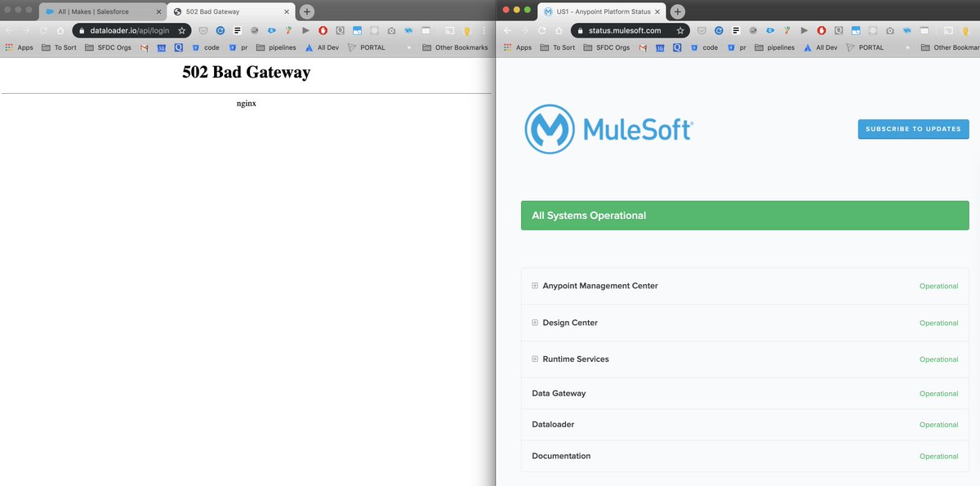Viewport: 980px width, 486px height.
Task: Click the red shield extension in MuleSoft window
Action: tap(822, 30)
